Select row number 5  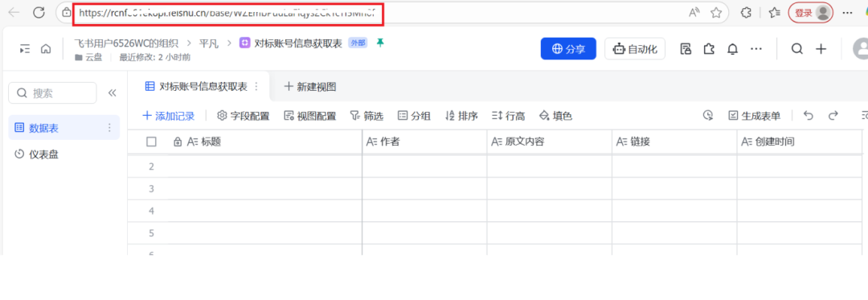(151, 233)
